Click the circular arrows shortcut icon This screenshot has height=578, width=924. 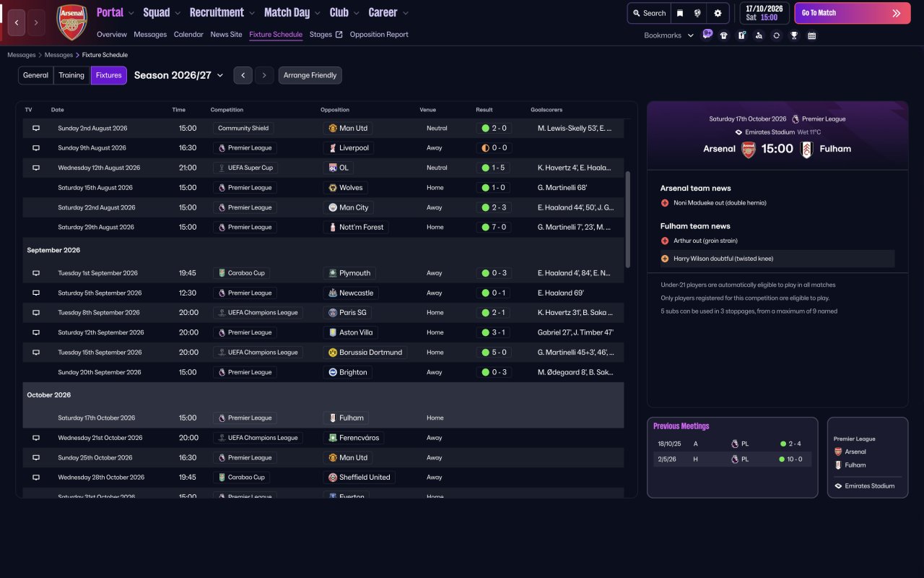click(x=776, y=35)
